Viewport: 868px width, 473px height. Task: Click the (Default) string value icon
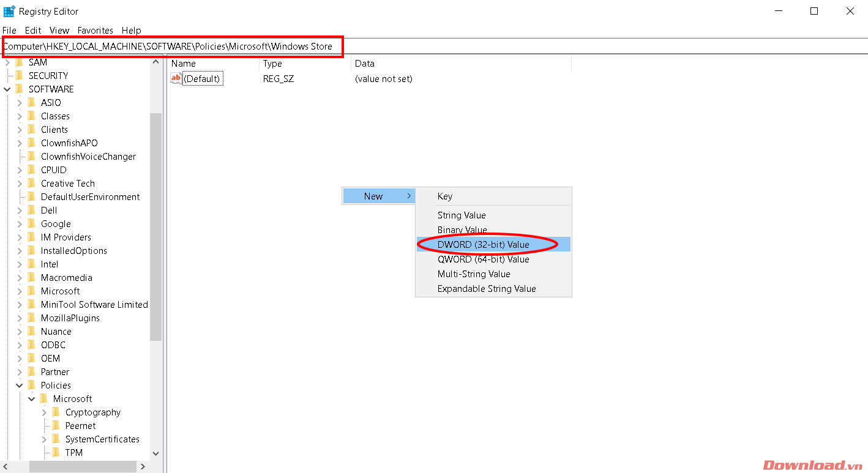coord(176,78)
